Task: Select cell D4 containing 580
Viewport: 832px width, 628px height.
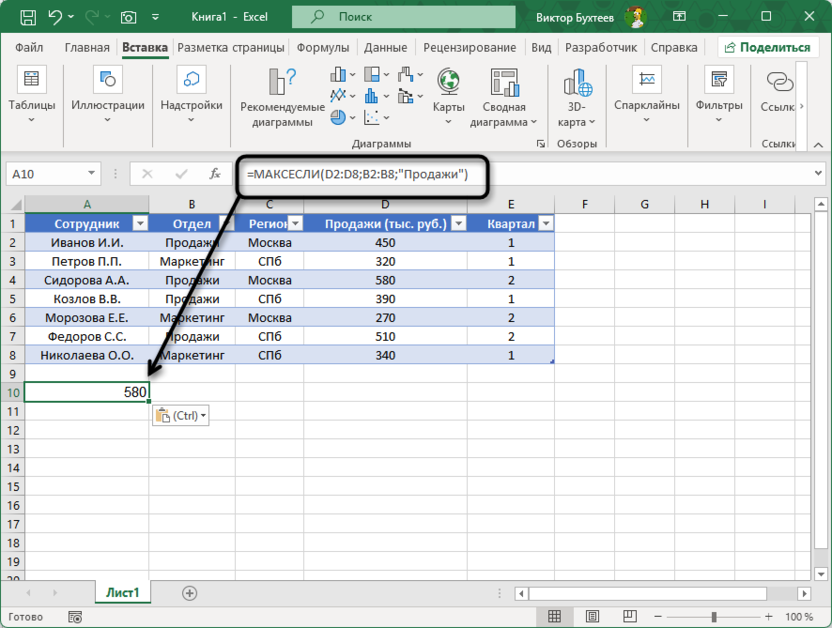Action: [x=385, y=280]
